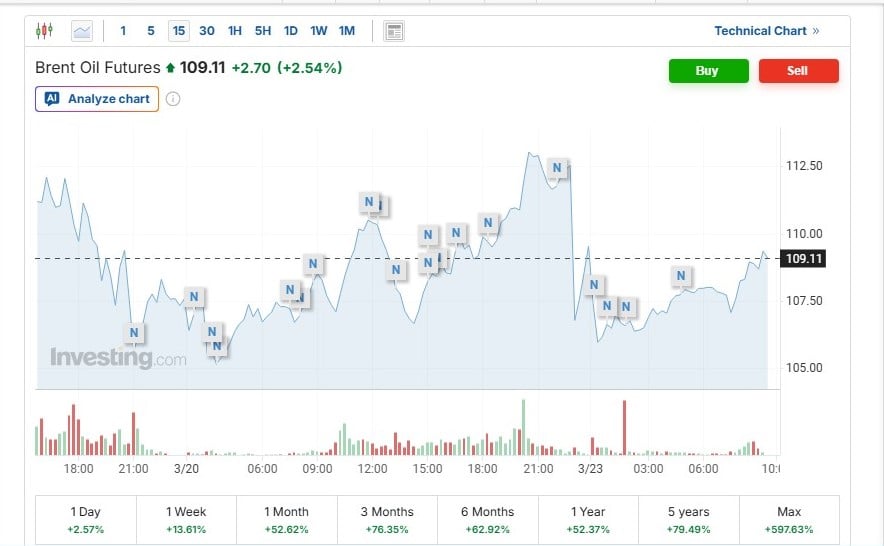This screenshot has height=546, width=884.
Task: Switch to candlestick chart type icon
Action: 44,31
